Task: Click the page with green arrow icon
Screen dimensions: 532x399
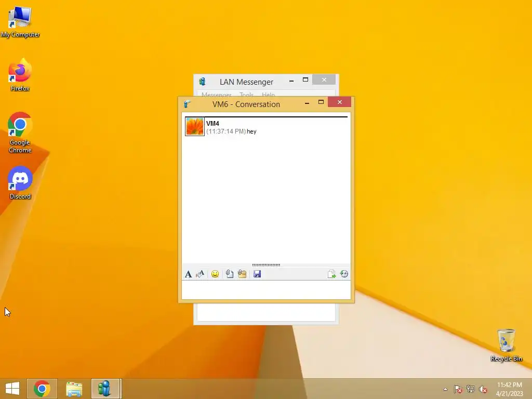Action: tap(331, 274)
